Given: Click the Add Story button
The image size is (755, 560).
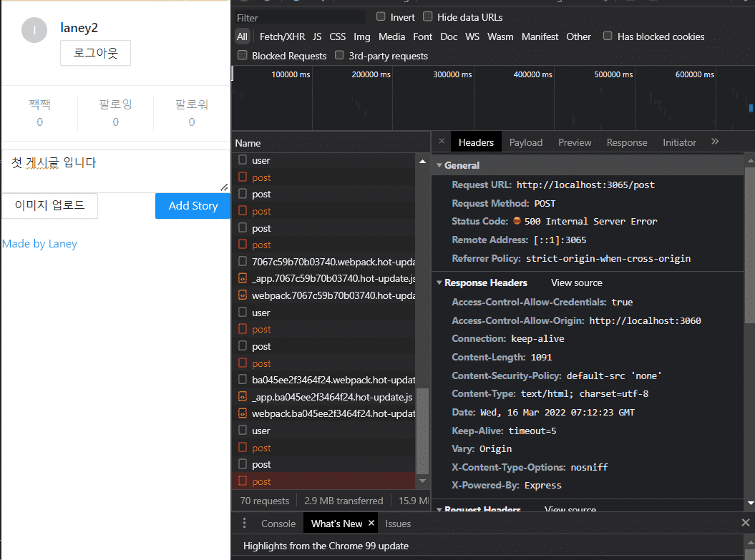Looking at the screenshot, I should (x=193, y=206).
